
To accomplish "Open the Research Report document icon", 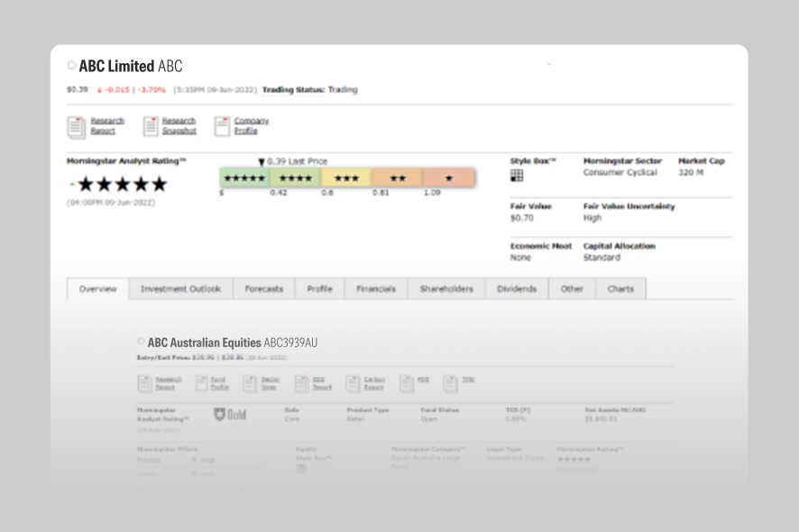I will coord(76,127).
